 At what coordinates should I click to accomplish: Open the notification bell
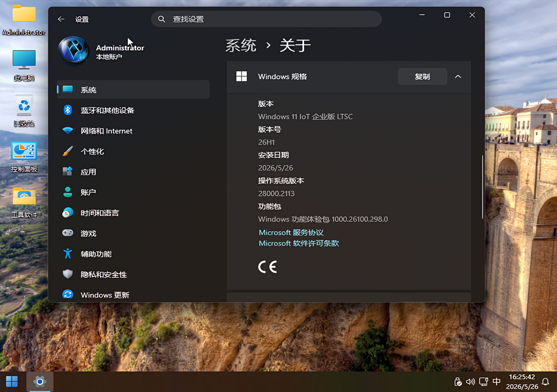(546, 382)
